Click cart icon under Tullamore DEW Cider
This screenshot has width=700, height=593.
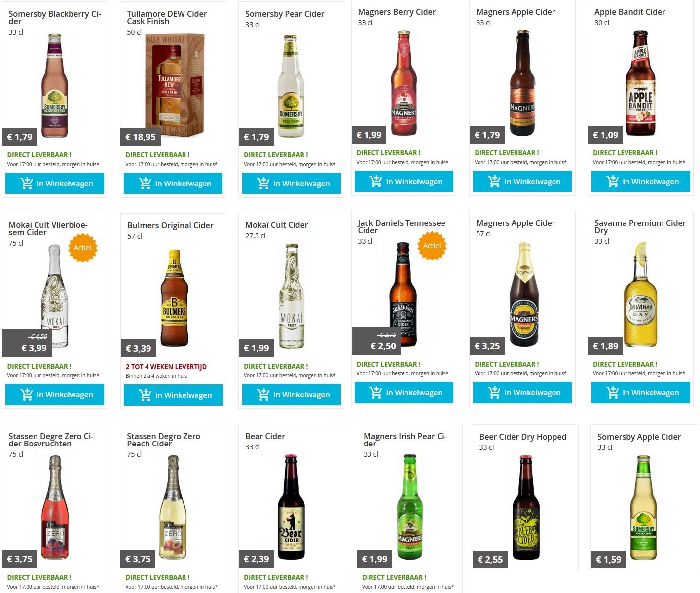point(145,184)
